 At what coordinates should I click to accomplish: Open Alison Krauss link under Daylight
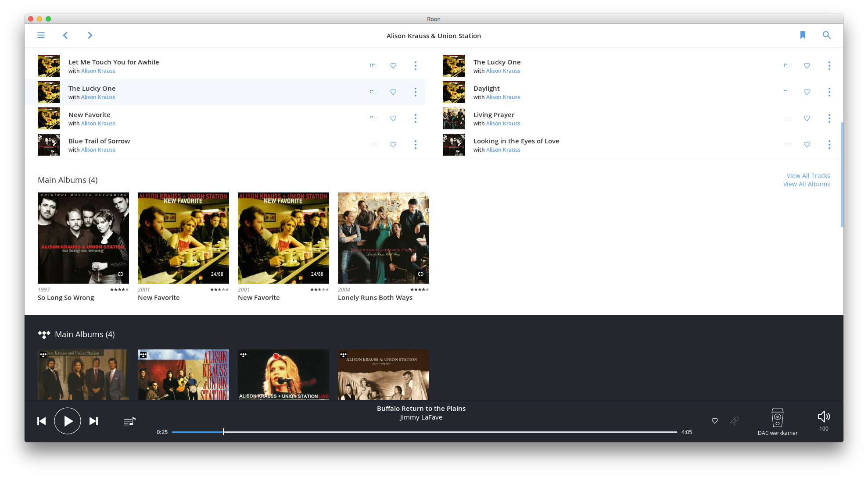(x=503, y=97)
